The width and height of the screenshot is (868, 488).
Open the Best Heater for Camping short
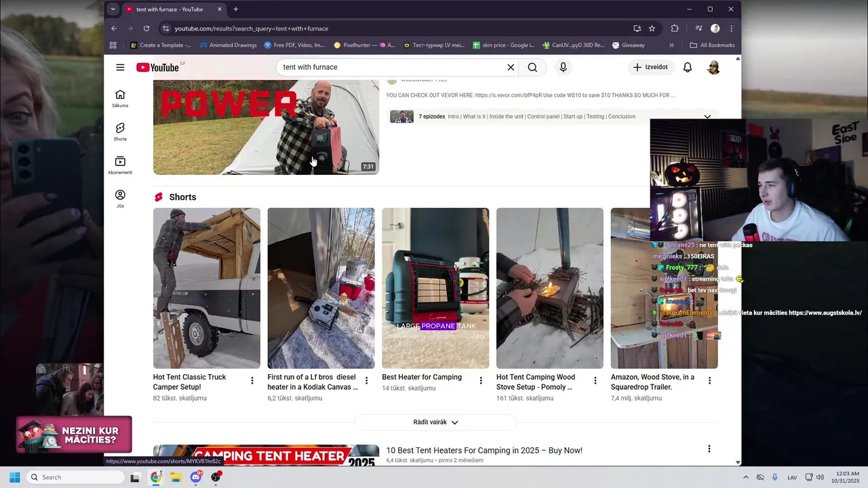click(435, 288)
